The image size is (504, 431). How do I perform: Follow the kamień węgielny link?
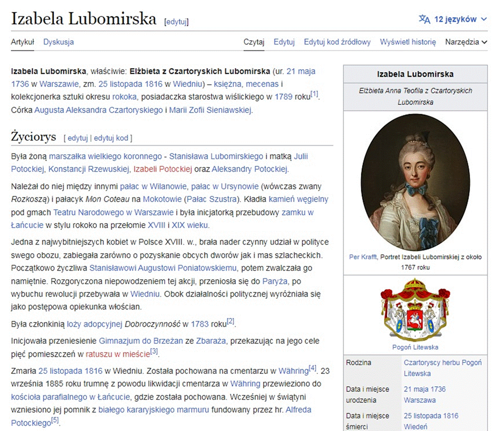pyautogui.click(x=299, y=199)
